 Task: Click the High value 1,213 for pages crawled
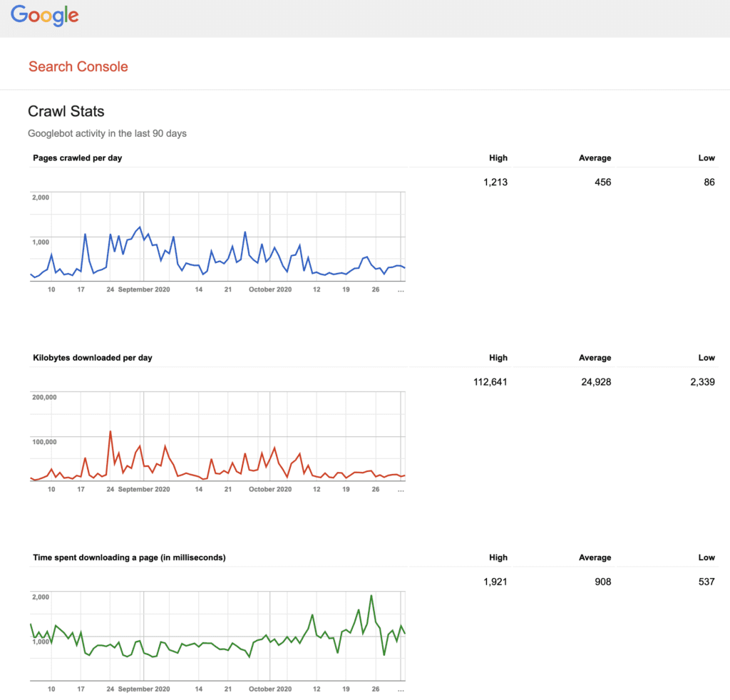pos(495,182)
